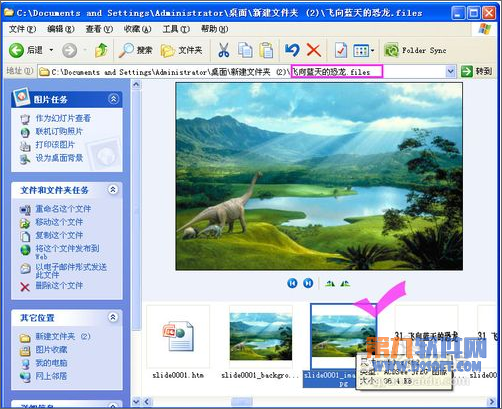Click 移动这个文件 link
This screenshot has width=502, height=409.
click(x=59, y=222)
